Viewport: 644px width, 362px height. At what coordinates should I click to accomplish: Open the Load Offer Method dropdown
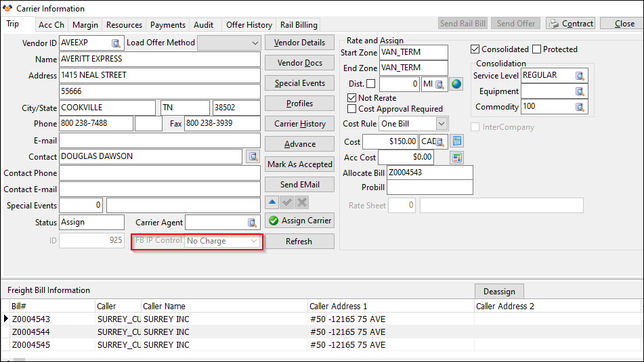click(x=255, y=43)
